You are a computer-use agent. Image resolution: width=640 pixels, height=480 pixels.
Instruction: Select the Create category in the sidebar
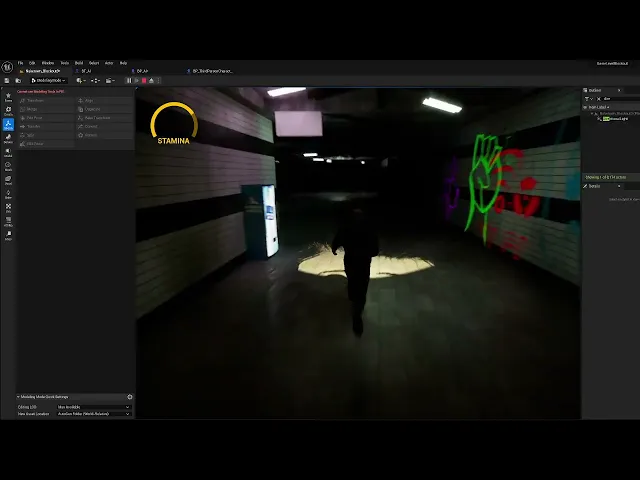click(x=8, y=111)
